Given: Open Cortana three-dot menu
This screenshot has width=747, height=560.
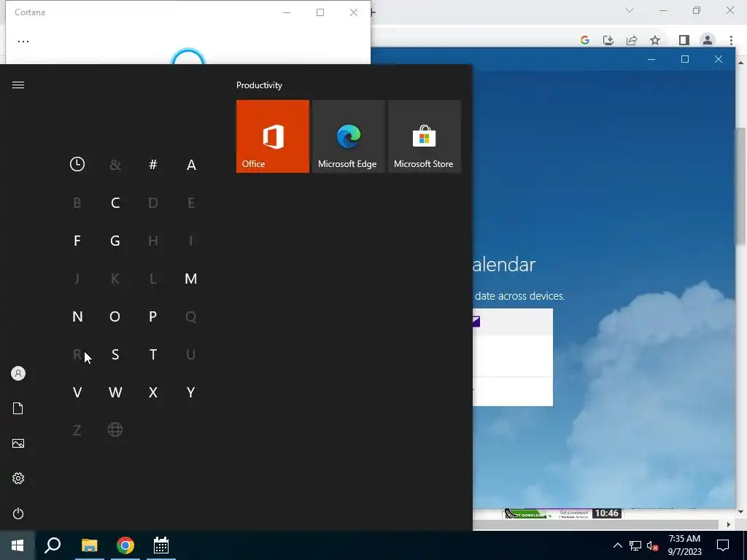Looking at the screenshot, I should click(x=23, y=42).
